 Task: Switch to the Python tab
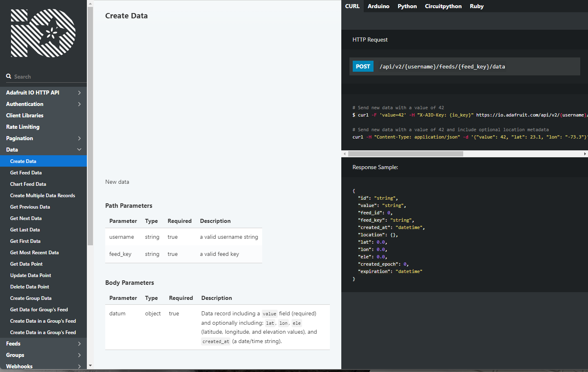pyautogui.click(x=407, y=6)
